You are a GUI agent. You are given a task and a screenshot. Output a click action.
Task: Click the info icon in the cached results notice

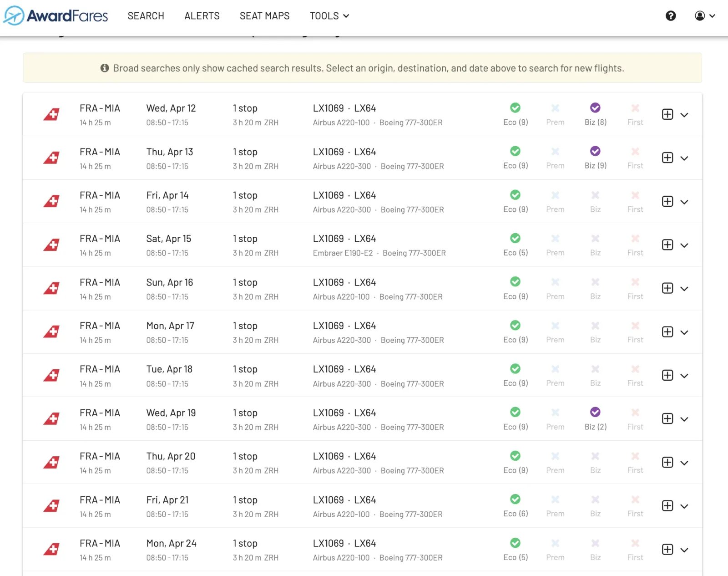(105, 68)
